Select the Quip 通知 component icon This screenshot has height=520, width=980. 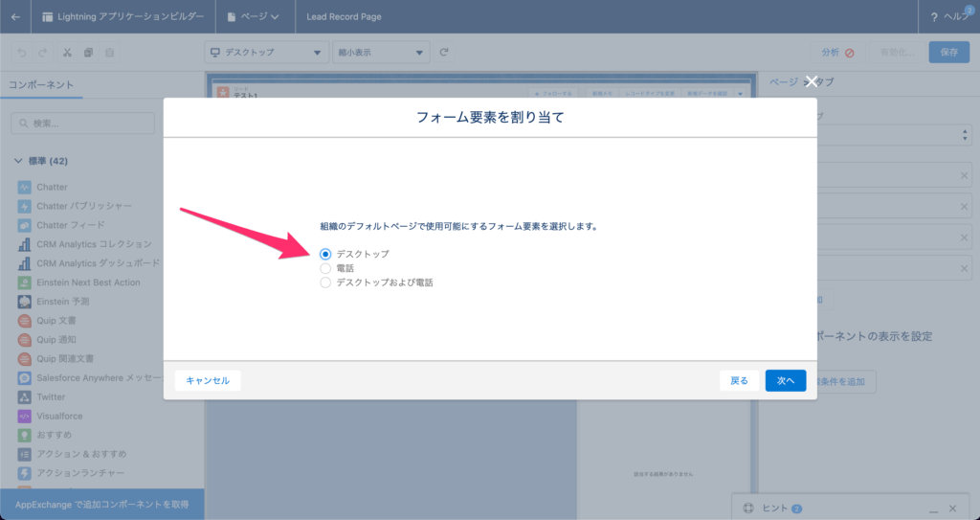coord(24,340)
